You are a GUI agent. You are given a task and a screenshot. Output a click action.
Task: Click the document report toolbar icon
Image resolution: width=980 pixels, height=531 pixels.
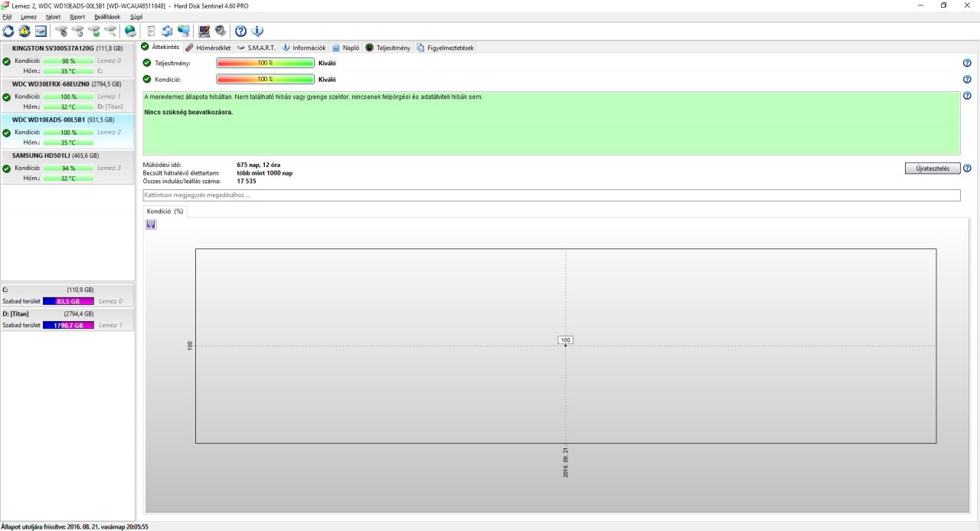coord(151,31)
